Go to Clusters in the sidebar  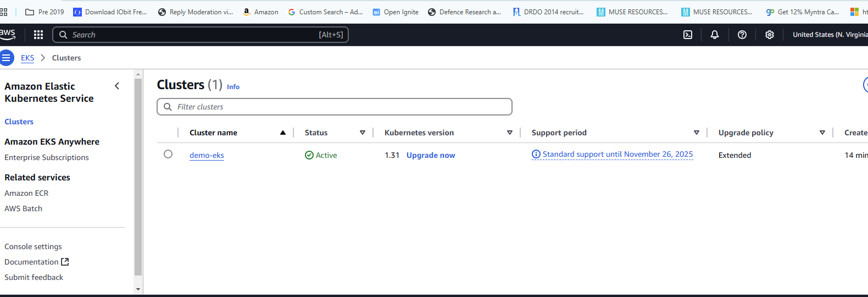click(x=19, y=122)
